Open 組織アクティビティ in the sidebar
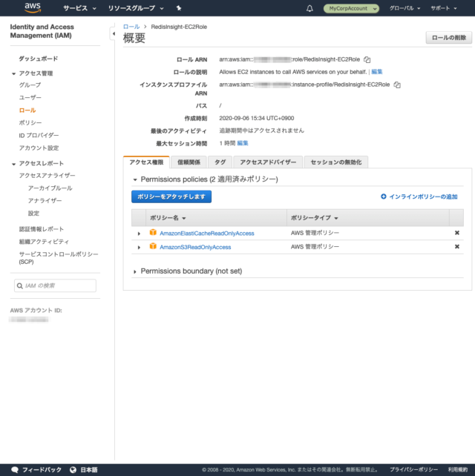The width and height of the screenshot is (475, 476). (44, 242)
